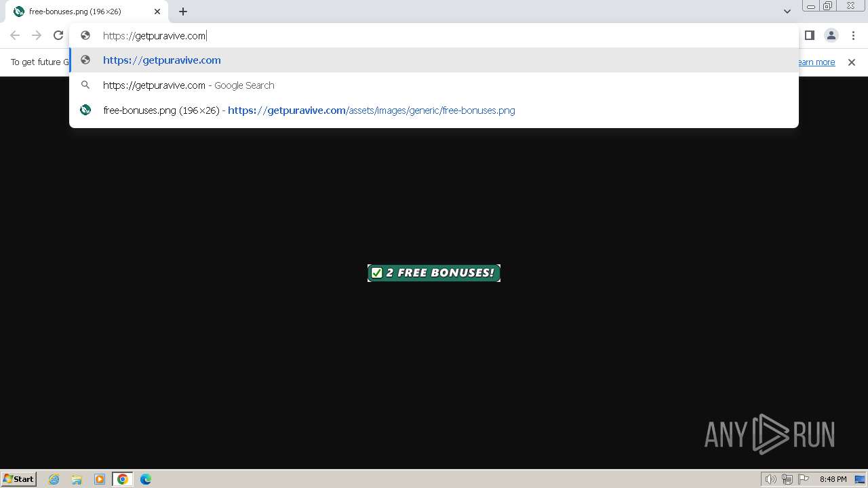Reload the current page

pos(58,35)
